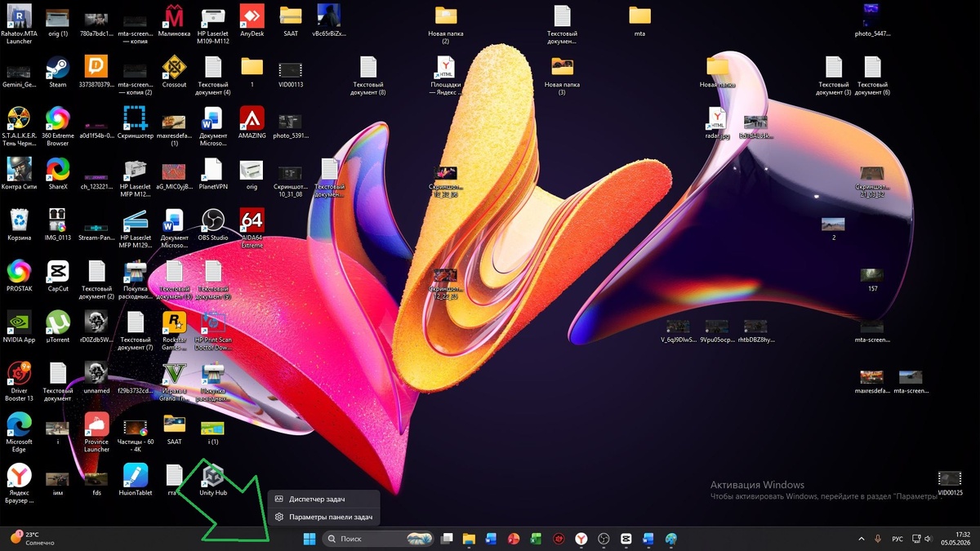Select the Текстовый документ (8) file

click(x=368, y=76)
